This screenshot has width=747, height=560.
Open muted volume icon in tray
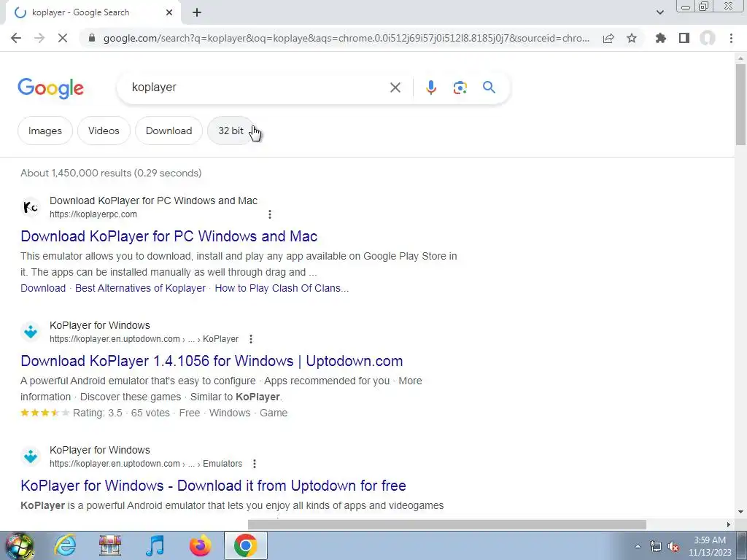673,547
